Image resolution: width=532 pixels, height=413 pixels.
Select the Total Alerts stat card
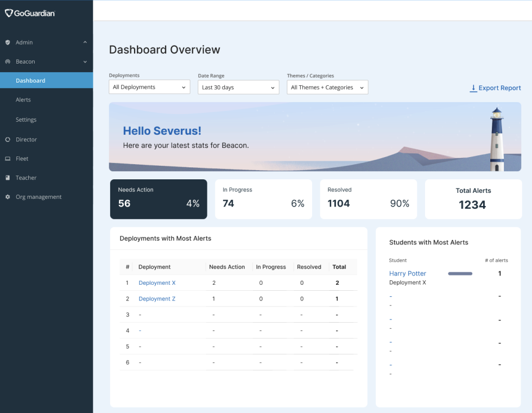(x=473, y=199)
